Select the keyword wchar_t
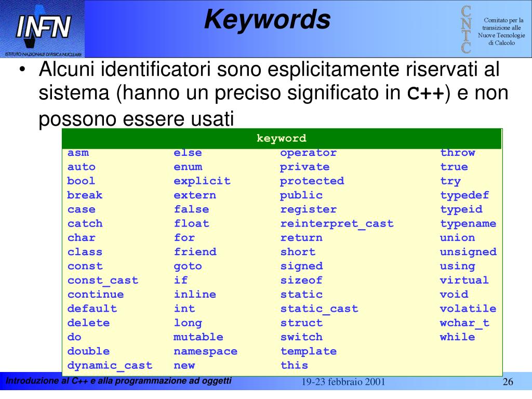 (x=465, y=323)
